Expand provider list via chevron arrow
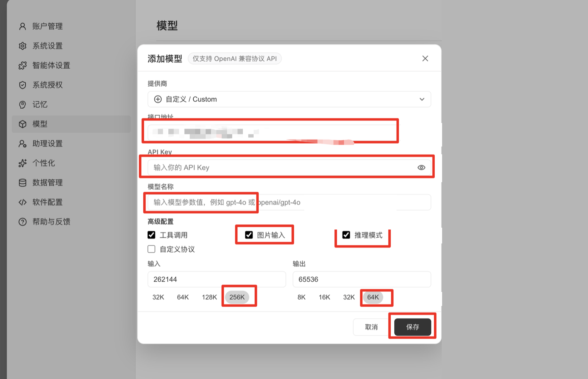This screenshot has width=588, height=379. click(422, 99)
